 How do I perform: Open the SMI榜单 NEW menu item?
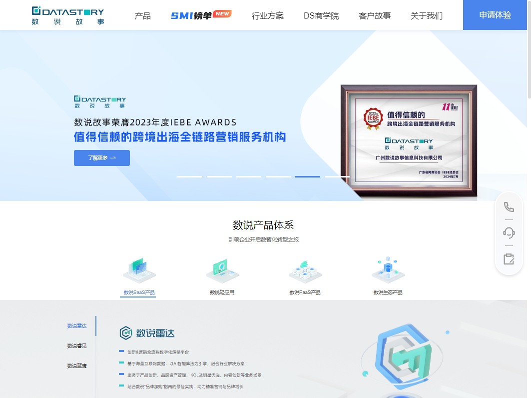click(201, 15)
